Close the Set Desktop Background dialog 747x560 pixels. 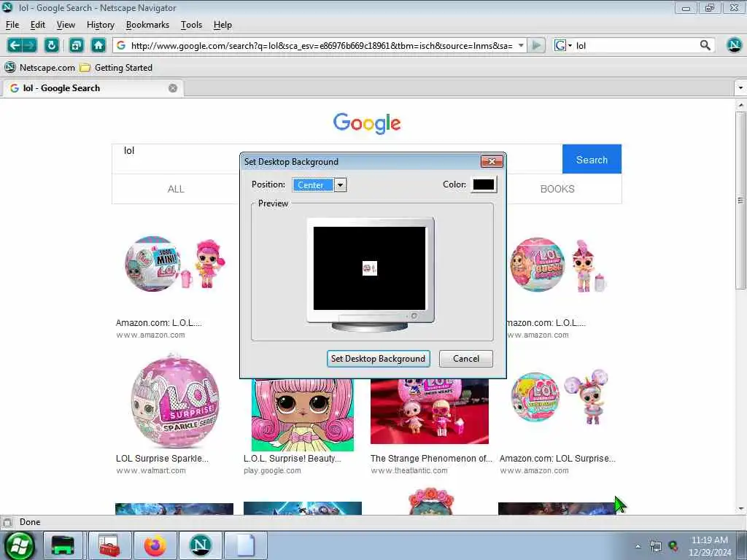492,161
